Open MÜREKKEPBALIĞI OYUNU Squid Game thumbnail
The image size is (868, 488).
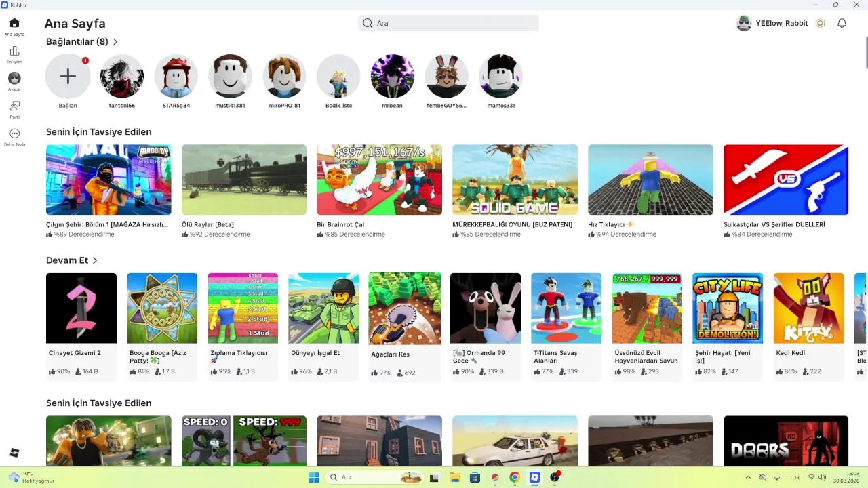[x=515, y=180]
